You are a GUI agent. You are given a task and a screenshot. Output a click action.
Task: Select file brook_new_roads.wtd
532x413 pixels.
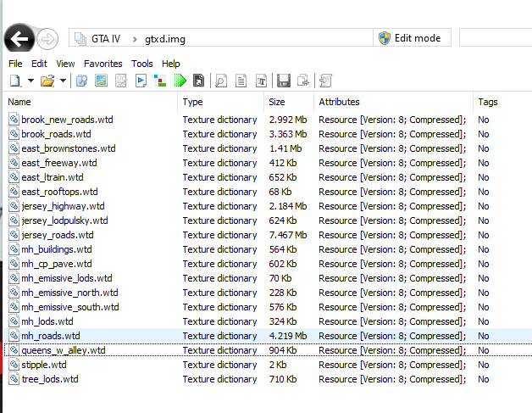[x=67, y=120]
